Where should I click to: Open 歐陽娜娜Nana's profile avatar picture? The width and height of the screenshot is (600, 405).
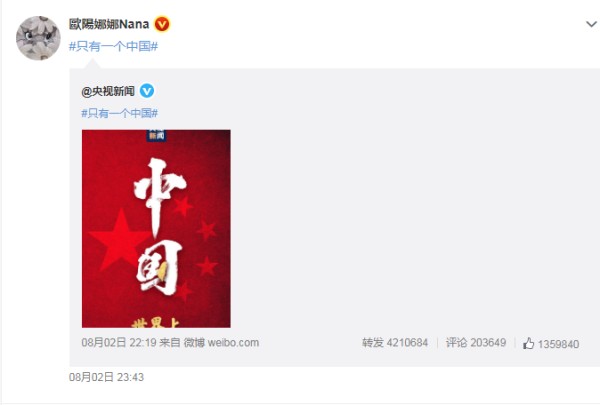click(38, 38)
